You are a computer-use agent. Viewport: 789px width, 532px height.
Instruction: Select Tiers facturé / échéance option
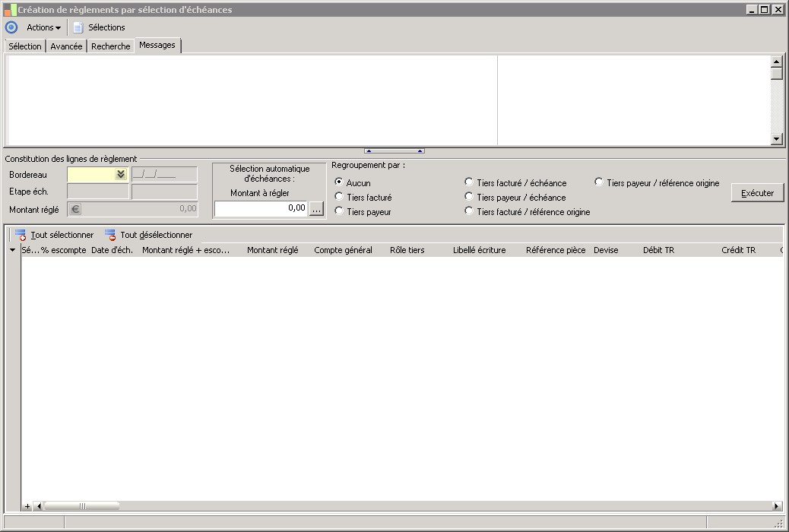[x=468, y=182]
